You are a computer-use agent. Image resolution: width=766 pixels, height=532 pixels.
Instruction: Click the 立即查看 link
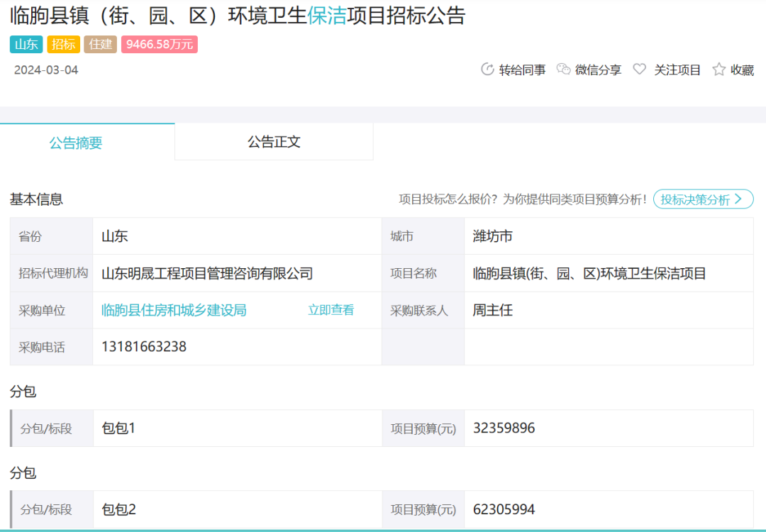(331, 310)
